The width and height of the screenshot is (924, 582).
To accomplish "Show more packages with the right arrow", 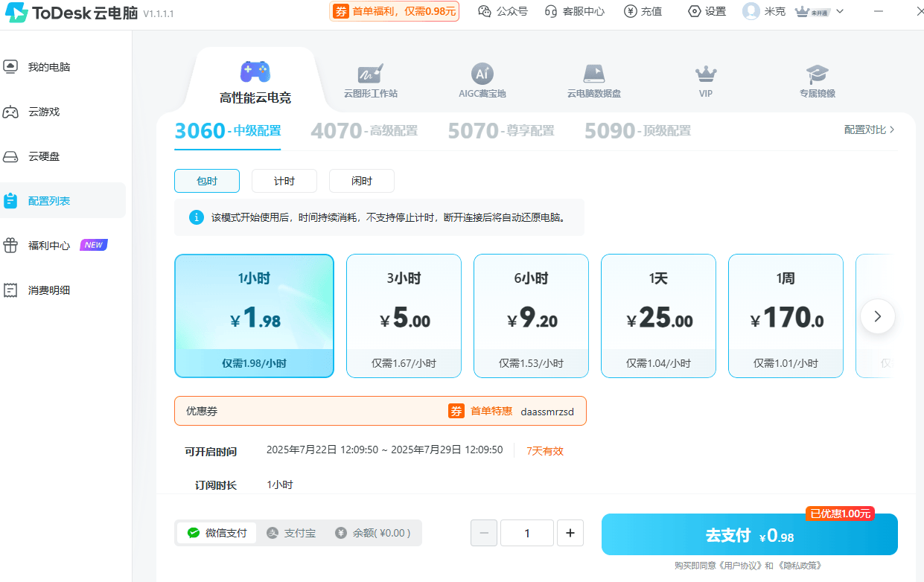I will click(x=878, y=316).
